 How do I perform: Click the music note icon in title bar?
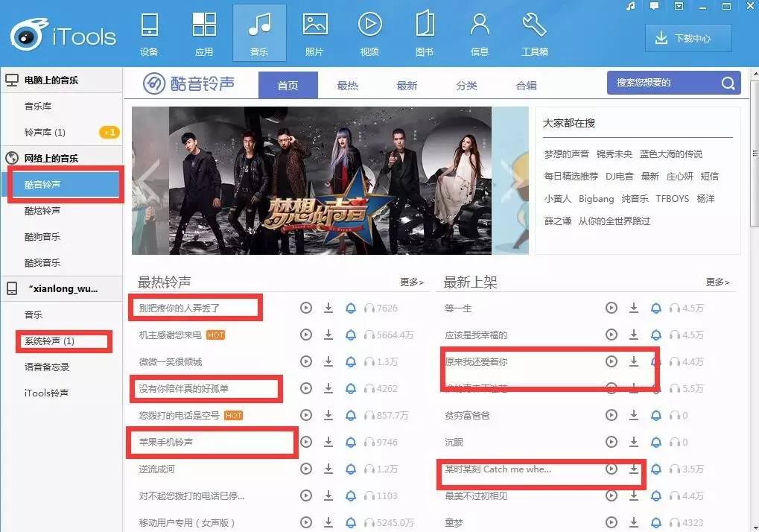pos(630,6)
